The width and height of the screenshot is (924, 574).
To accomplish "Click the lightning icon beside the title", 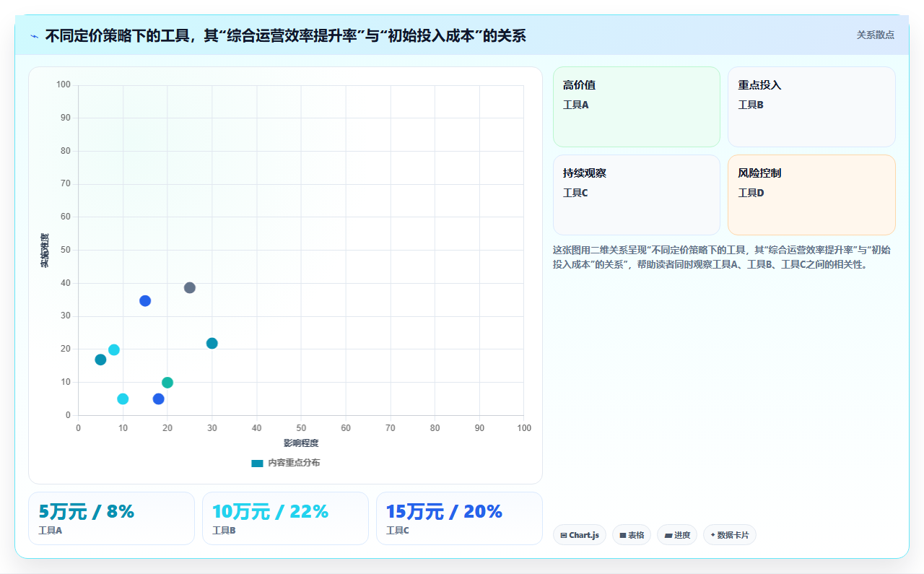I will click(x=35, y=35).
